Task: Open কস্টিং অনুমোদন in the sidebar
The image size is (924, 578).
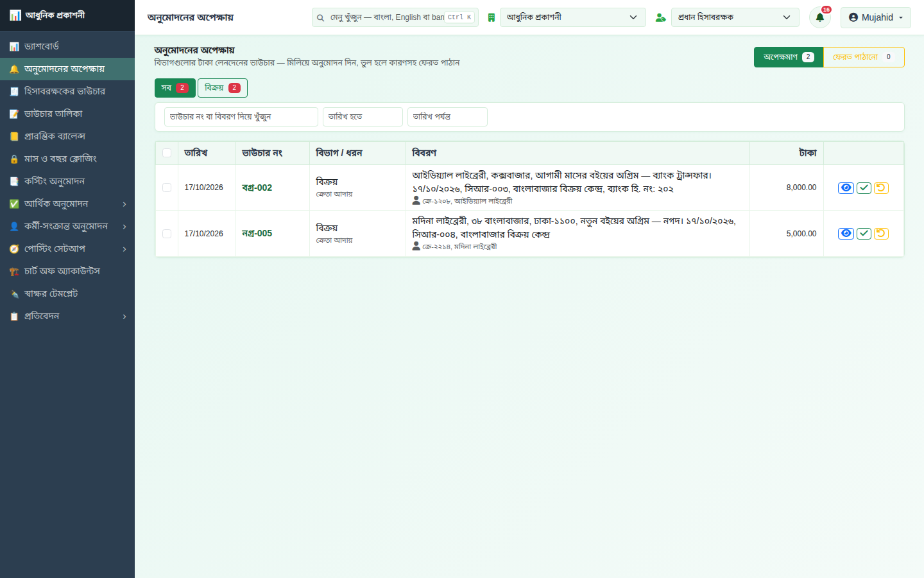Action: pyautogui.click(x=67, y=181)
